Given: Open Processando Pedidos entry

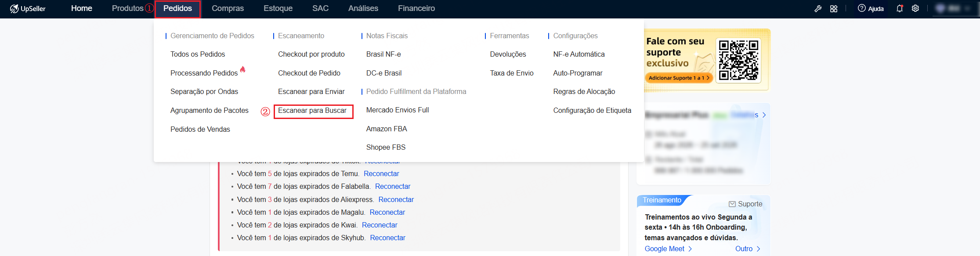Looking at the screenshot, I should (204, 73).
